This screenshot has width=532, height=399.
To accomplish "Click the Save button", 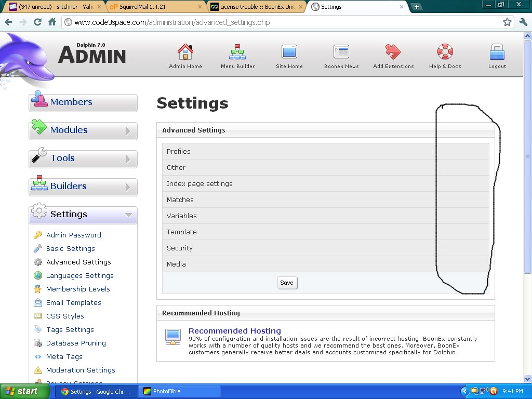I will coord(287,283).
